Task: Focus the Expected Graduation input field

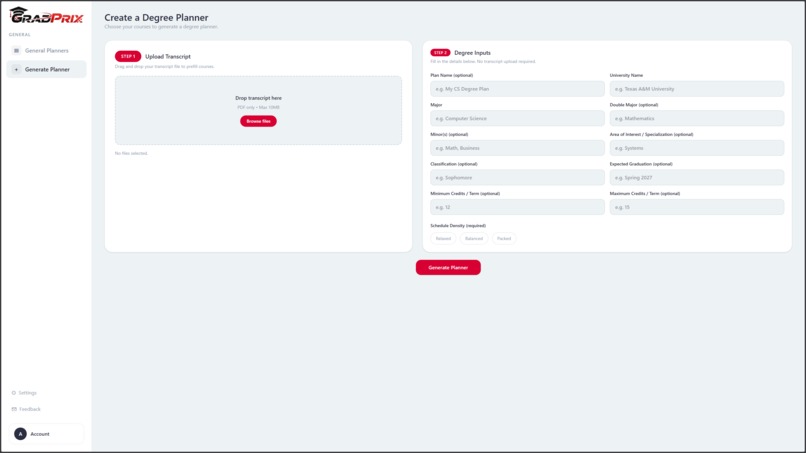Action: tap(697, 177)
